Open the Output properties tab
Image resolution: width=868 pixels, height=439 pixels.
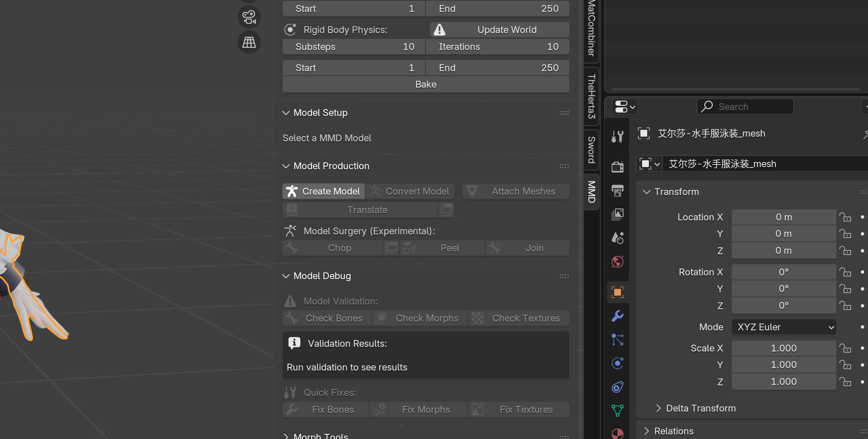(x=618, y=191)
